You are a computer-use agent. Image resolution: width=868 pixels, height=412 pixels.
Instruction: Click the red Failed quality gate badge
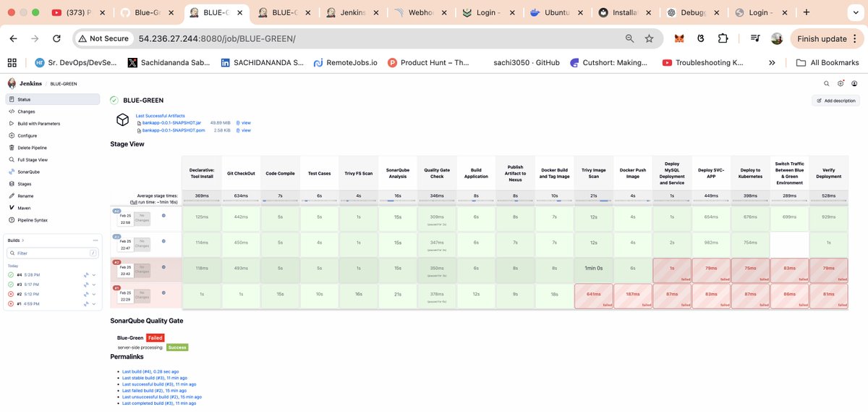coord(155,337)
